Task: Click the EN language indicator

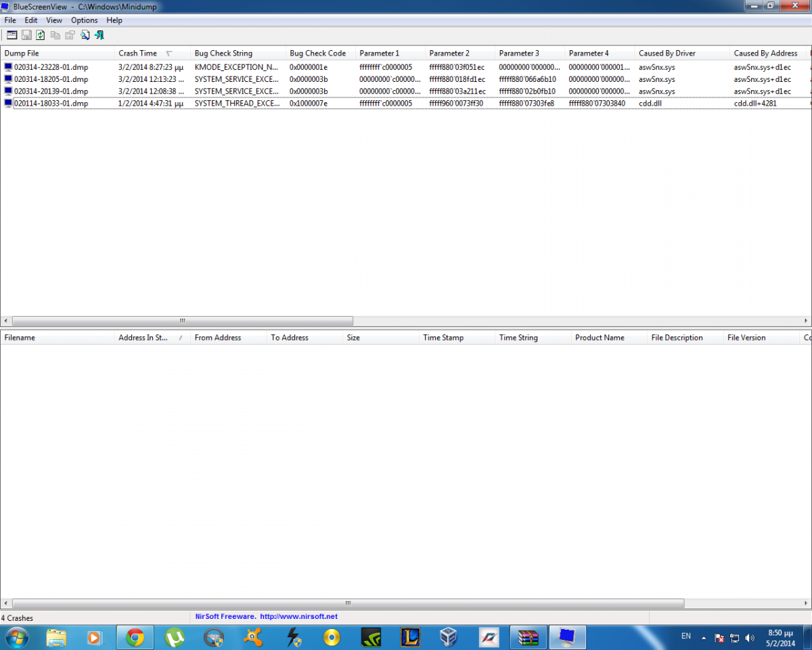Action: coord(686,636)
